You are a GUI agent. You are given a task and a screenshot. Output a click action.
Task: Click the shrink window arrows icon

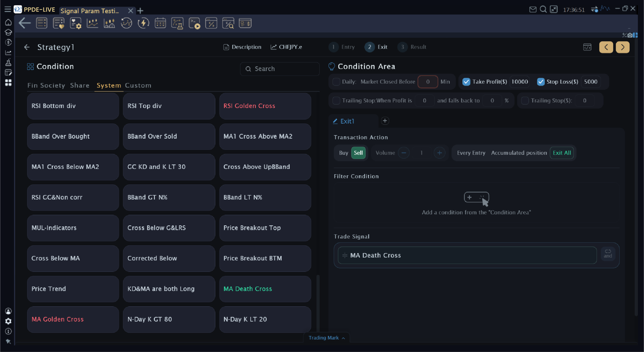554,10
